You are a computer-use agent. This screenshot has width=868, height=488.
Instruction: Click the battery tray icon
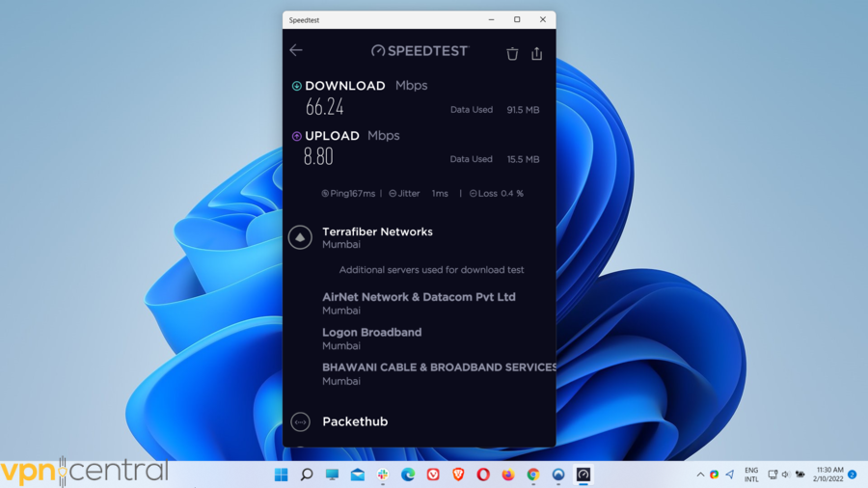coord(800,474)
